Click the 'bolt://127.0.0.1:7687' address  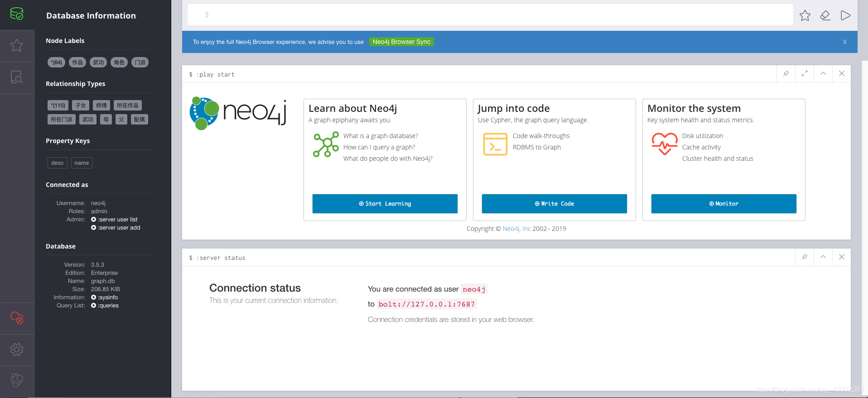(x=427, y=304)
